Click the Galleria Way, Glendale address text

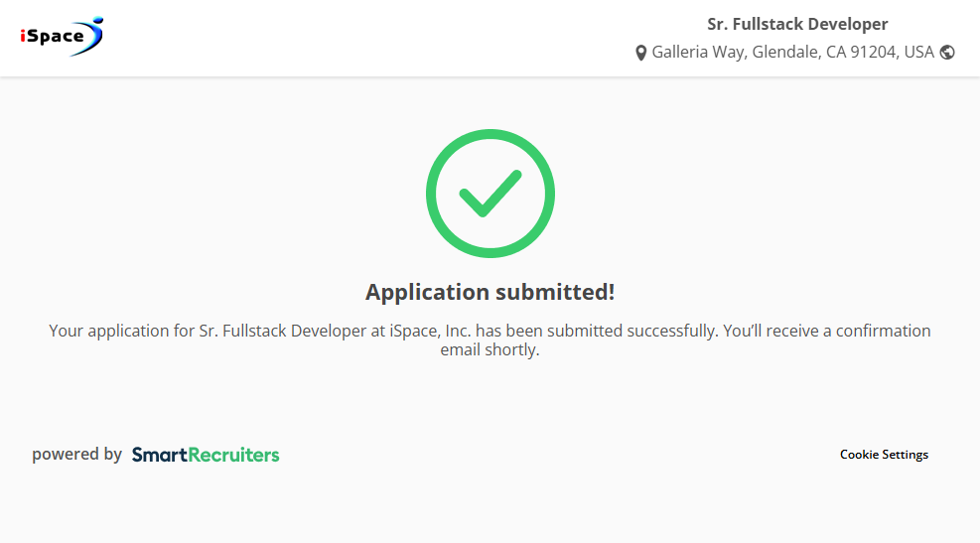[735, 52]
